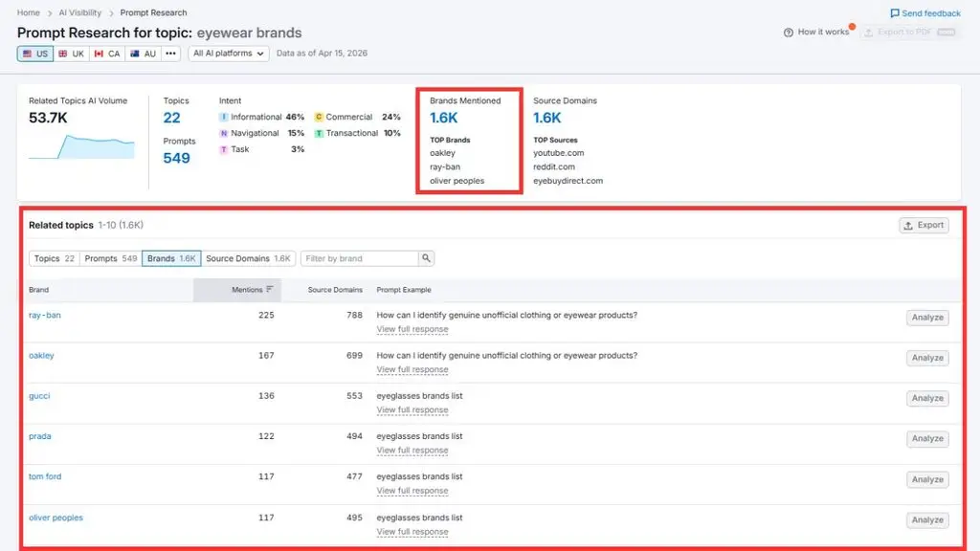
Task: Click the How it works question icon
Action: (x=789, y=32)
